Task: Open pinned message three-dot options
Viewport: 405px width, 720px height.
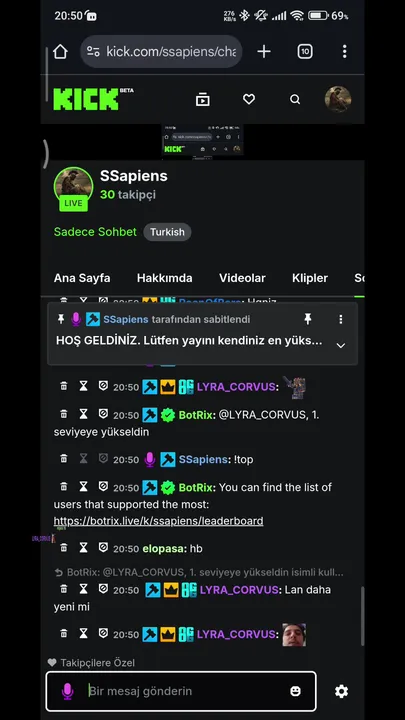Action: (341, 319)
